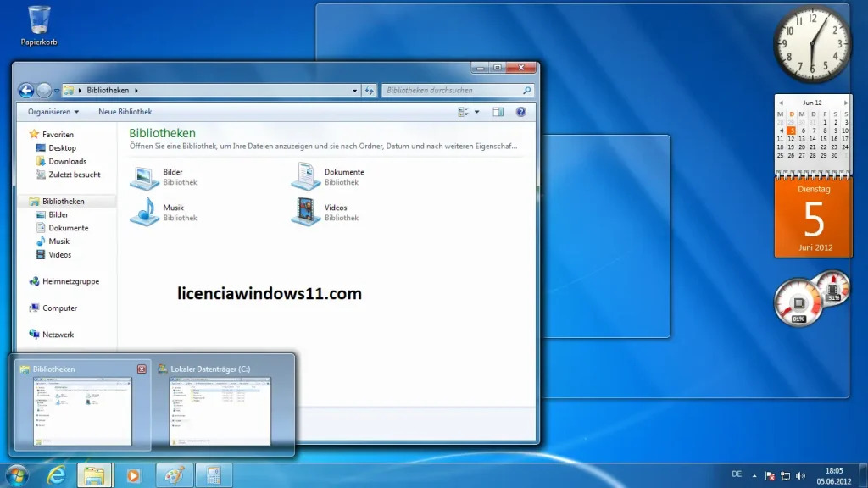Viewport: 868px width, 488px height.
Task: Toggle the preview pane button
Action: 498,112
